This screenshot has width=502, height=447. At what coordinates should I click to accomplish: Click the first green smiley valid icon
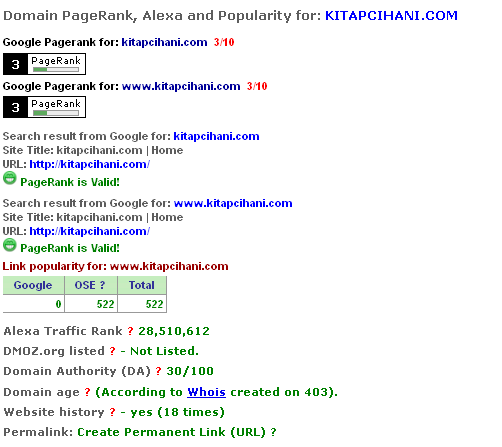click(9, 178)
